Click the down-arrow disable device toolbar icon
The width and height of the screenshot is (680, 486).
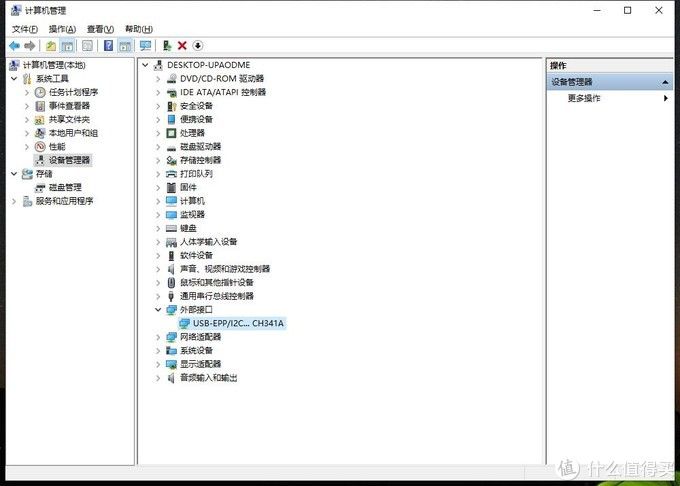tap(198, 46)
